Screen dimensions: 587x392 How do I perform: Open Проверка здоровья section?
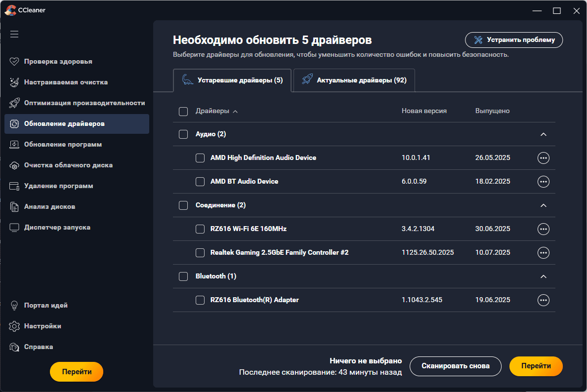(77, 61)
